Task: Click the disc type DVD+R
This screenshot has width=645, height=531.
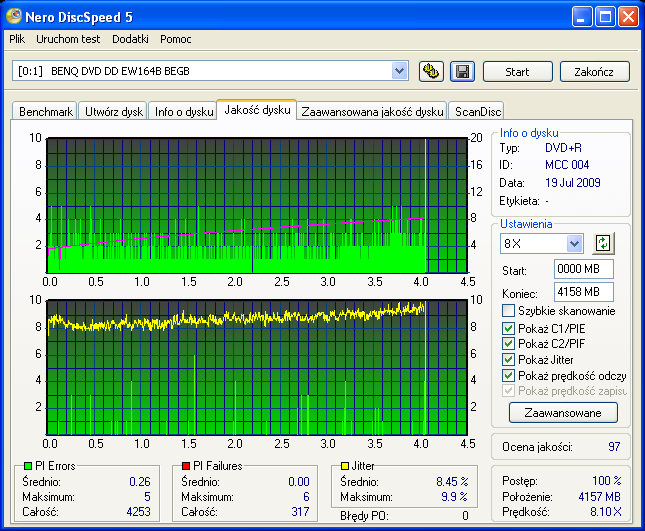Action: pyautogui.click(x=563, y=148)
